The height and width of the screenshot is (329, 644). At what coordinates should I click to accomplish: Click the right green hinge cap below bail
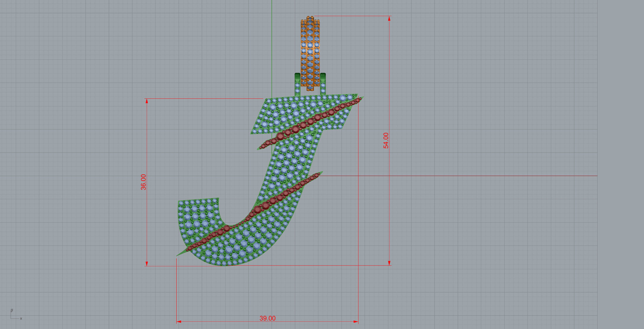[323, 77]
